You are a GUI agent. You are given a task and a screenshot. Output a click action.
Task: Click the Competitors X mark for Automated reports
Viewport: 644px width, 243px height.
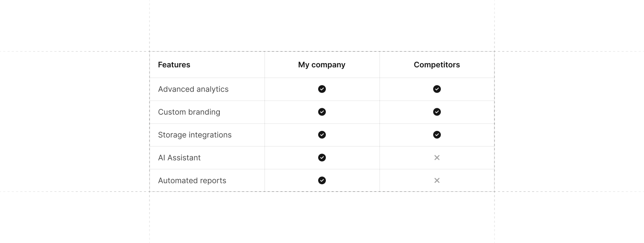[437, 180]
